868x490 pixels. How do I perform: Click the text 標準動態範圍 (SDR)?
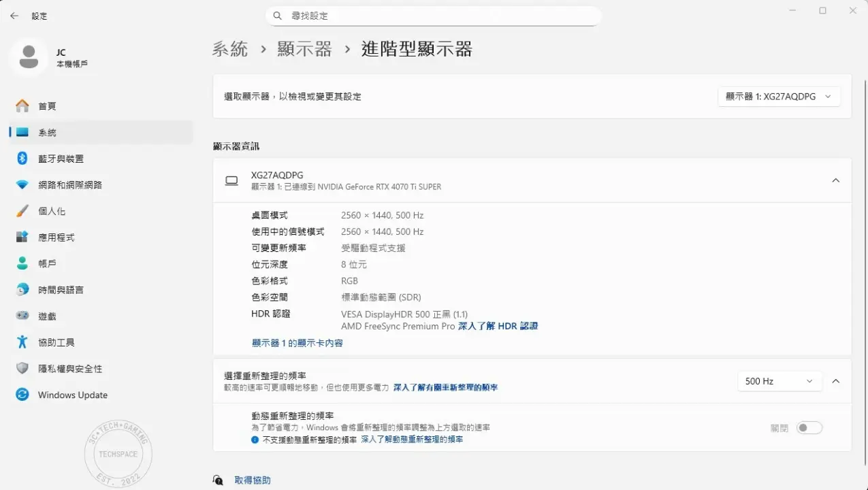(381, 297)
